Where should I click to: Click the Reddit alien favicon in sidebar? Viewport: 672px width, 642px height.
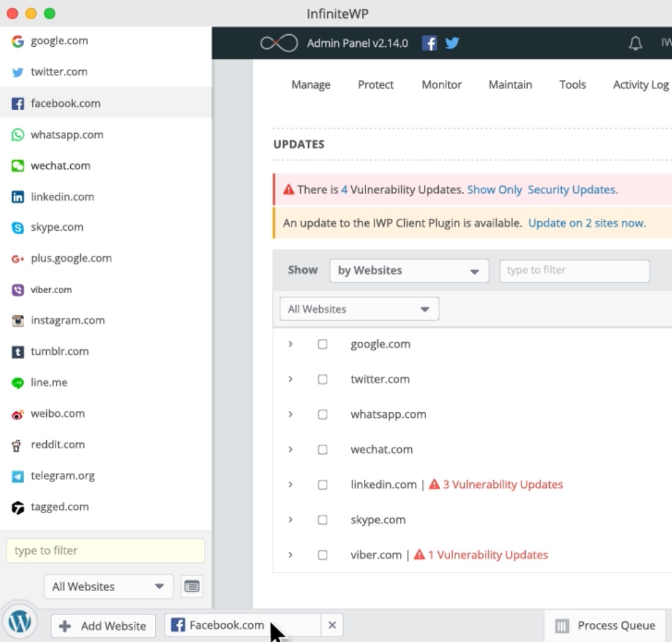coord(16,445)
